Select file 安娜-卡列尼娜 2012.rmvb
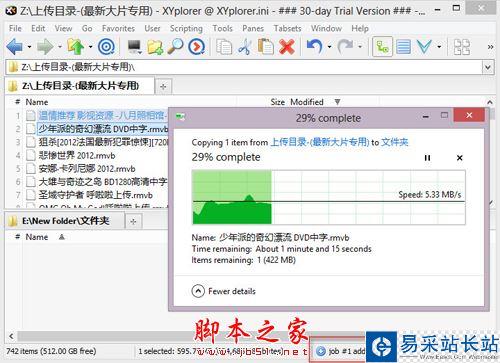This screenshot has height=363, width=500. pos(87,169)
